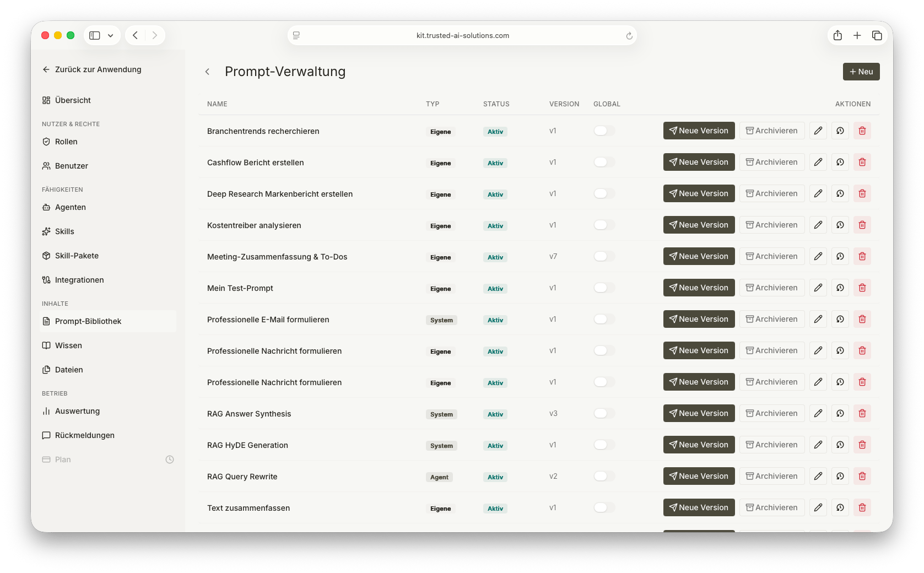Click the URL address field
The height and width of the screenshot is (573, 924).
462,35
